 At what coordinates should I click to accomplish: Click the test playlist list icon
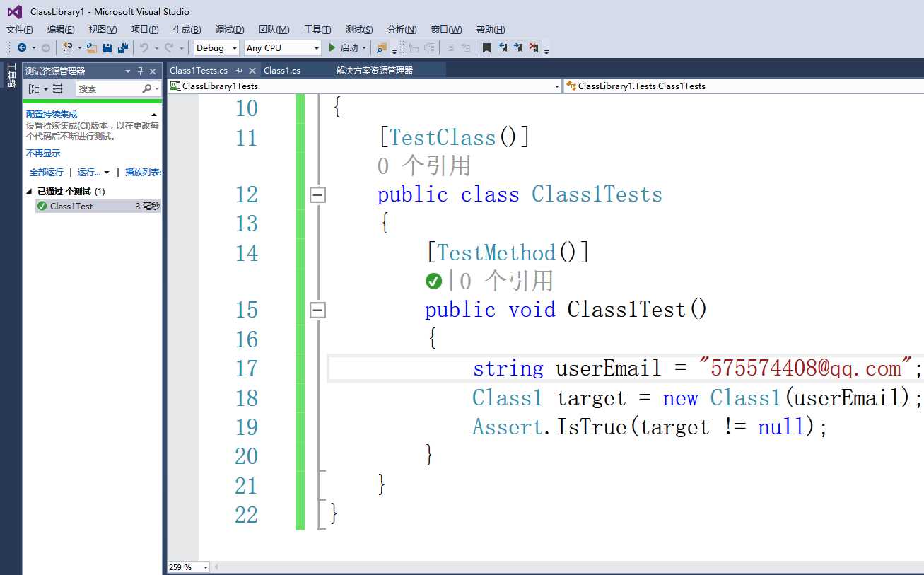pyautogui.click(x=58, y=88)
